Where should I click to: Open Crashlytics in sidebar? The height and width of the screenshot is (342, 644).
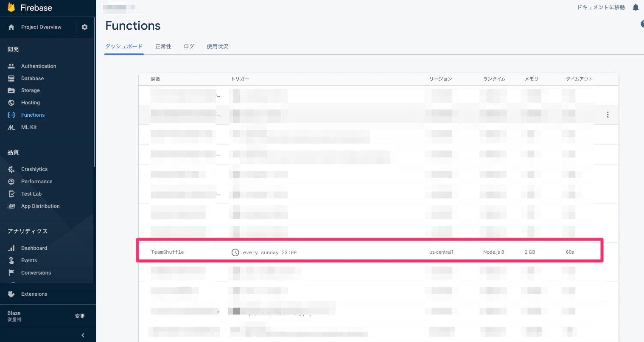point(34,169)
